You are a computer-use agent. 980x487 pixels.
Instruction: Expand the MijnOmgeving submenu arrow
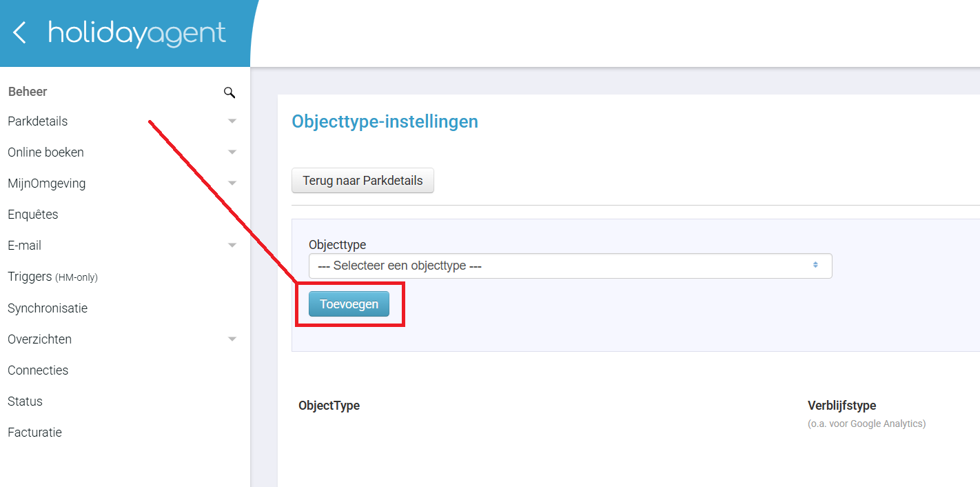(232, 183)
